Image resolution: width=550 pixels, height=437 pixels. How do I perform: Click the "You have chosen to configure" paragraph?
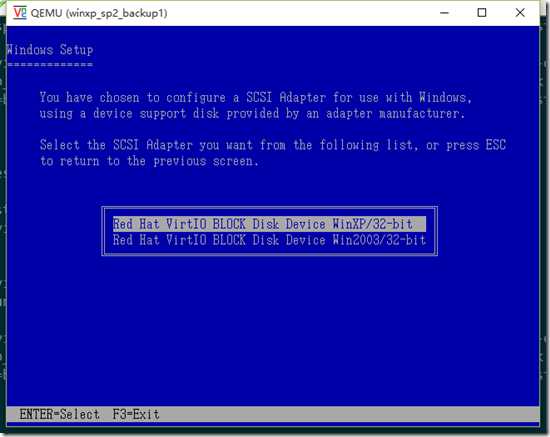(256, 105)
